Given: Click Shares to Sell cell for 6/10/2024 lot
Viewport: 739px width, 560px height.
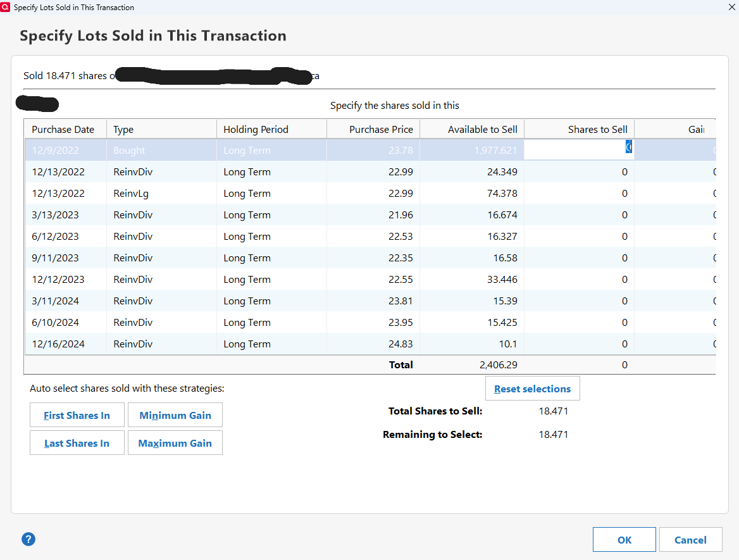Looking at the screenshot, I should tap(579, 323).
